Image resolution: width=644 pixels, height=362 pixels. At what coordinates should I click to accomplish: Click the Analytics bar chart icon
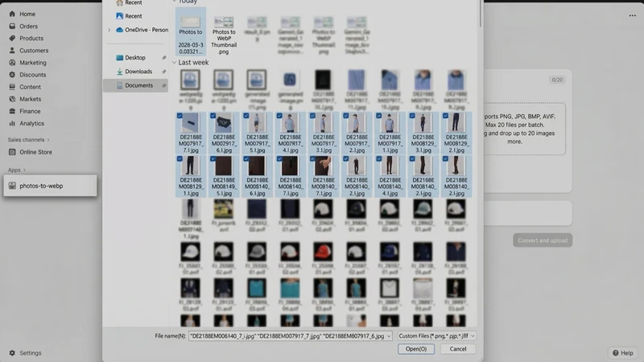pyautogui.click(x=12, y=123)
